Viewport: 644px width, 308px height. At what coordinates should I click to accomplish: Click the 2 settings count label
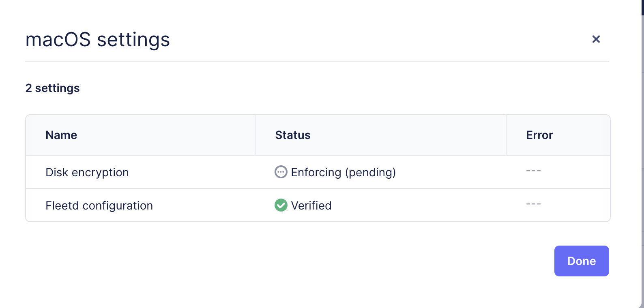[x=52, y=88]
